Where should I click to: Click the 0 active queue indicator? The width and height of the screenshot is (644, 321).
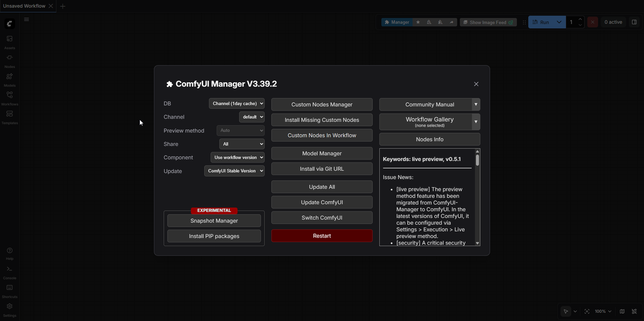(x=613, y=22)
